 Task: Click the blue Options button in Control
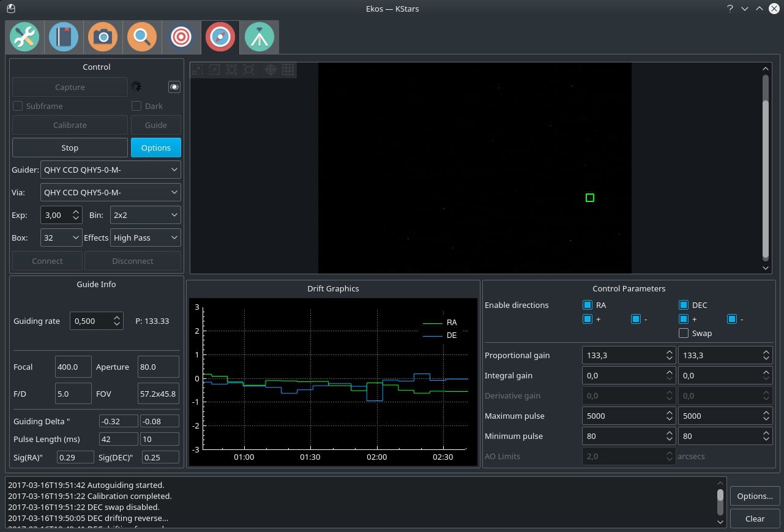156,148
